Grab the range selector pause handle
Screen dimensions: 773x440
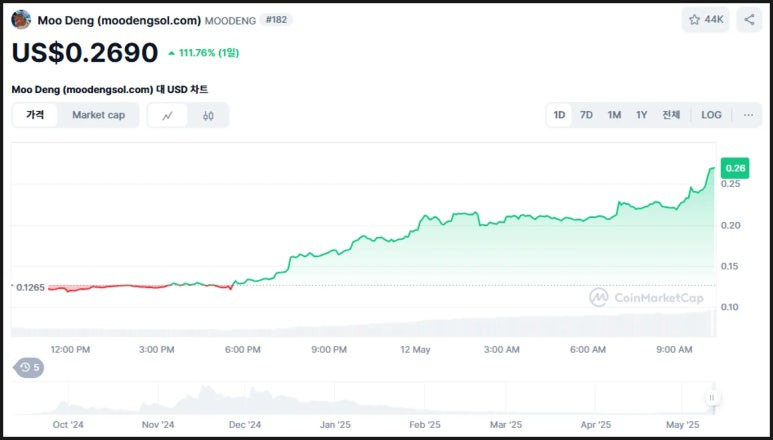[712, 398]
